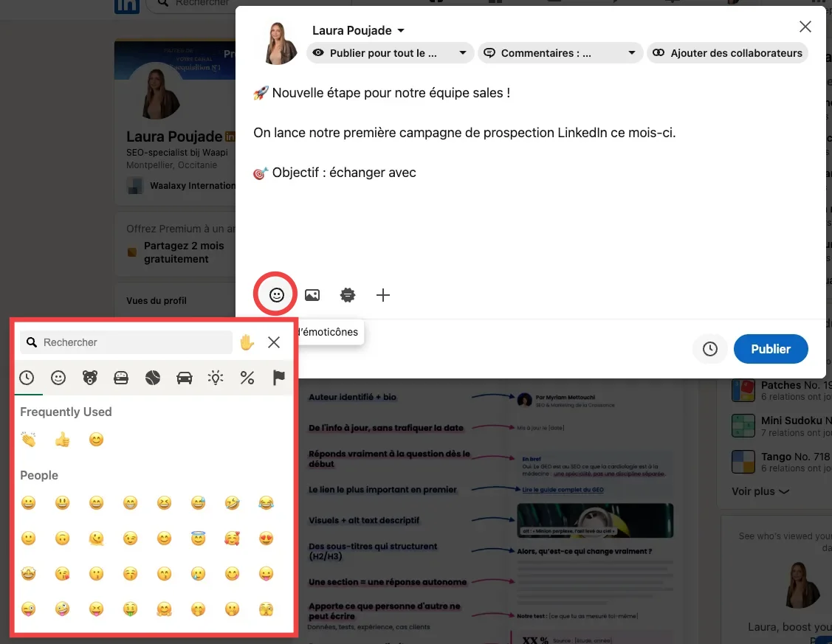
Task: Open Waalaxy International company link
Action: (182, 185)
